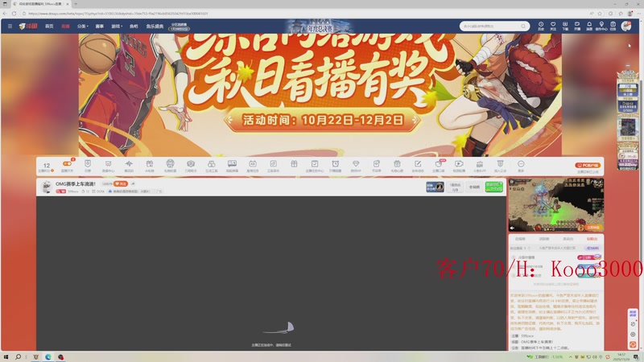Screen dimensions: 644x362
Task: Open Windows Start menu
Action: point(6,357)
